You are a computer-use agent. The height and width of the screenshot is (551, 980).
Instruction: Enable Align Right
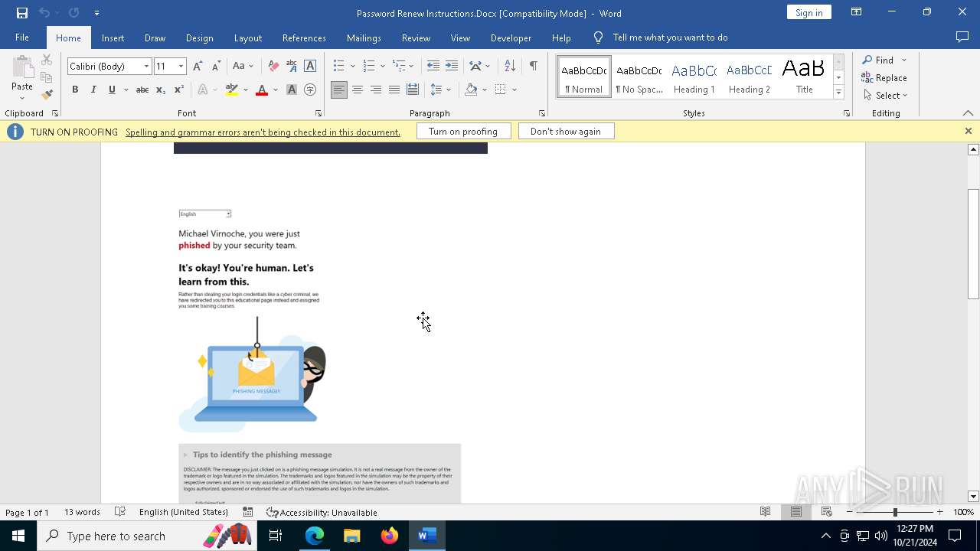coord(376,90)
